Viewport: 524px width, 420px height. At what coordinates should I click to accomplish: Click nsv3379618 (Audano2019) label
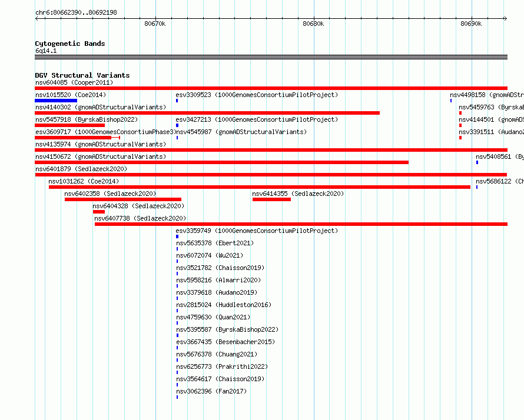(217, 292)
